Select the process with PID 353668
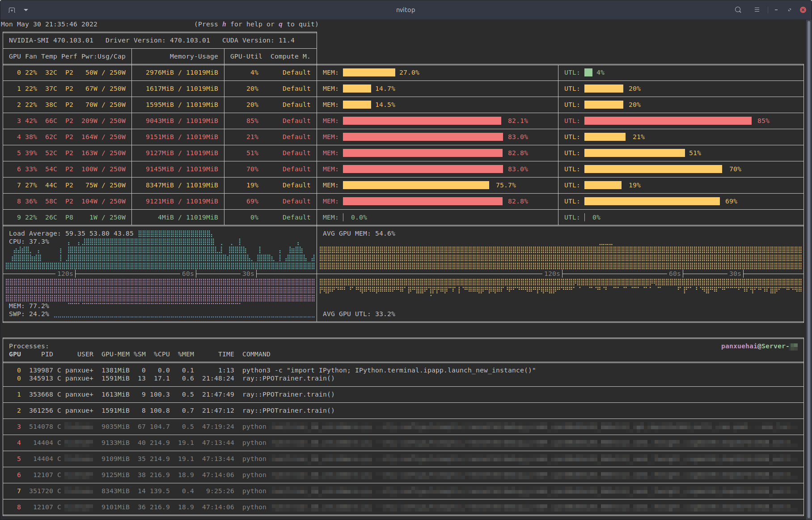Viewport: 812px width, 520px height. click(41, 394)
